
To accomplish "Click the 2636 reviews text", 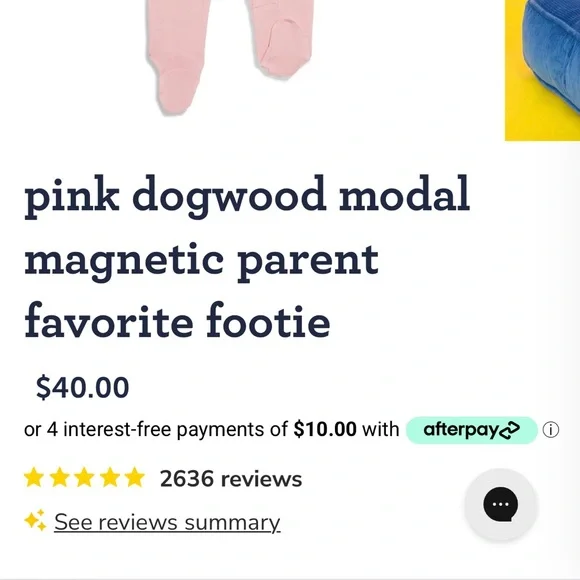I will point(231,479).
